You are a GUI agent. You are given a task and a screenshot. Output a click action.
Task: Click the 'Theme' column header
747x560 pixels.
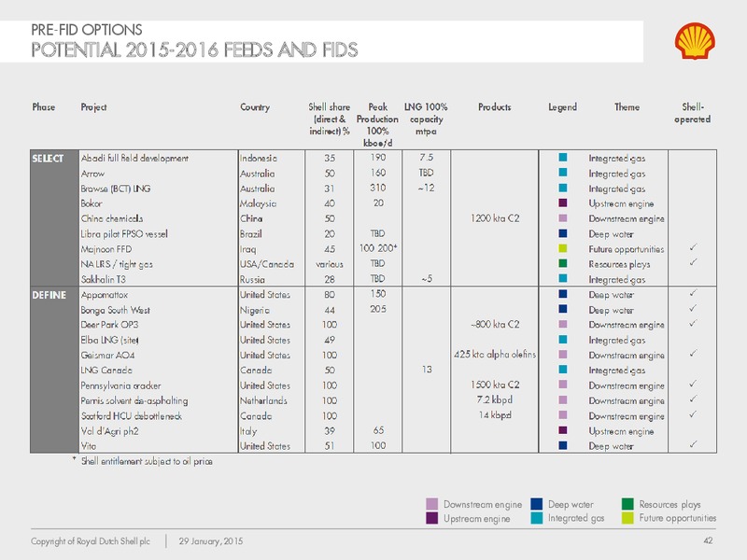[x=627, y=106]
